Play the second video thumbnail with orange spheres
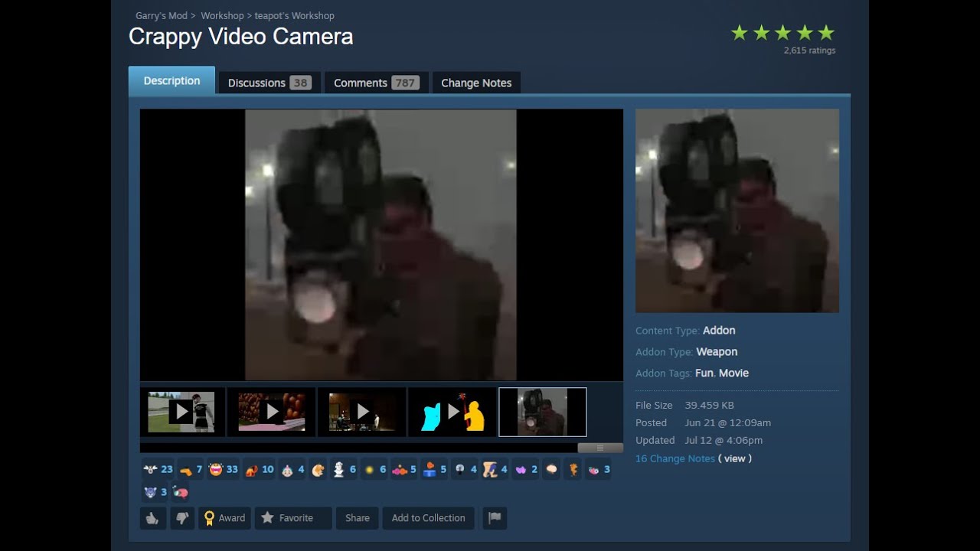 pos(272,412)
